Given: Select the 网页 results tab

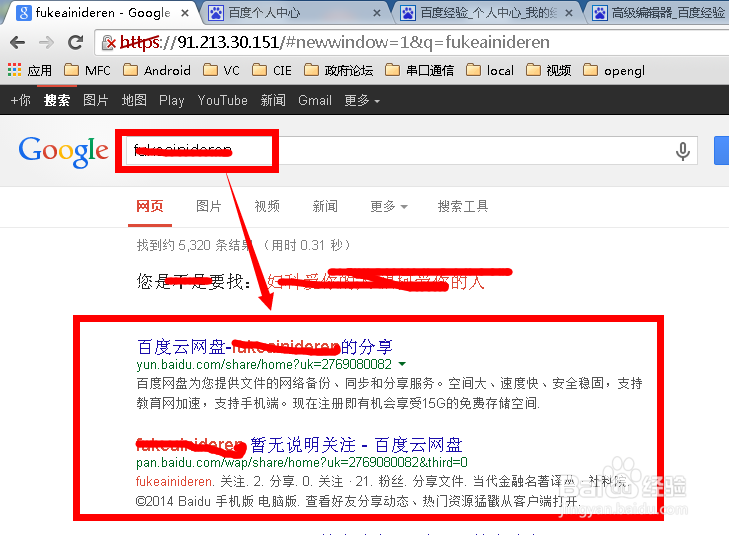Looking at the screenshot, I should [x=150, y=206].
